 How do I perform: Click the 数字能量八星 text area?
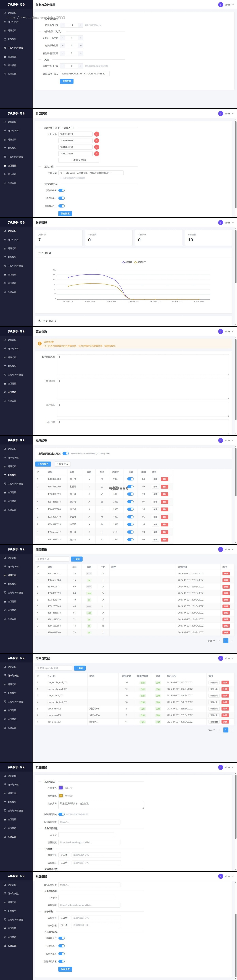[x=143, y=365]
